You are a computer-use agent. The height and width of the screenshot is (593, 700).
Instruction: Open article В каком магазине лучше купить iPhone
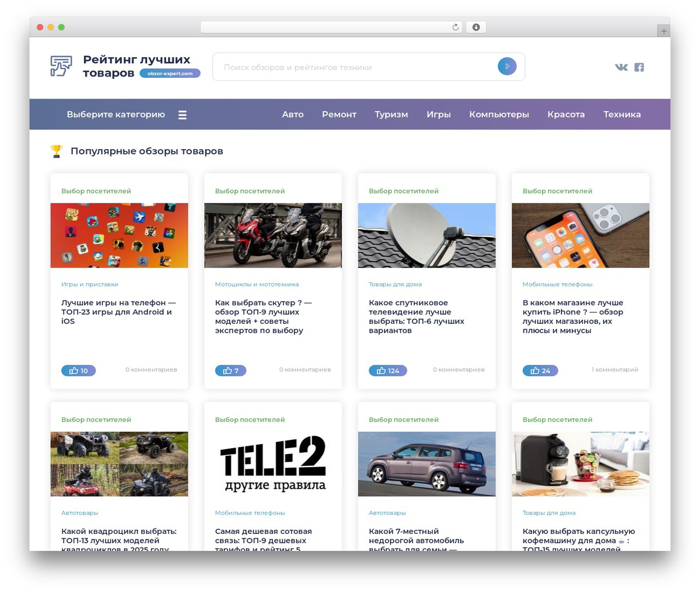coord(573,316)
